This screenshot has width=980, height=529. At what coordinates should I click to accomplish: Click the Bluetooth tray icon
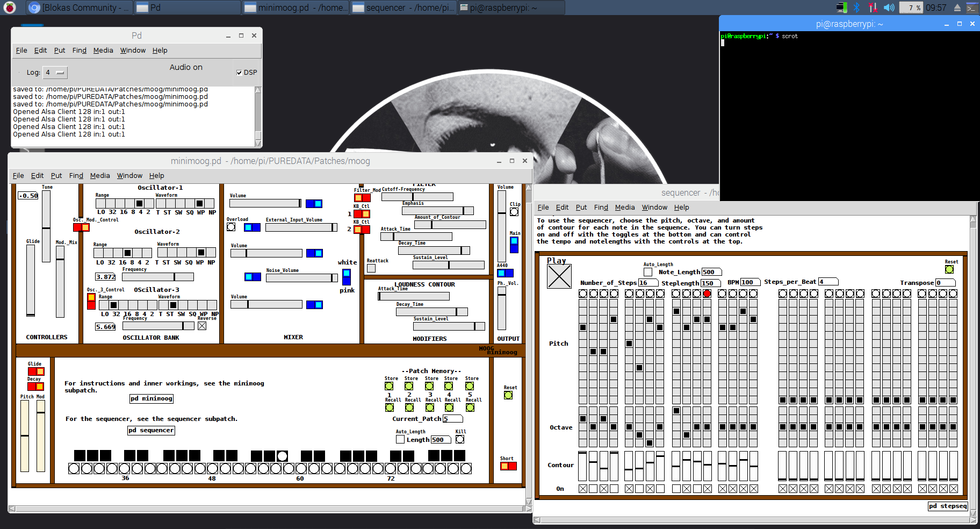tap(856, 8)
